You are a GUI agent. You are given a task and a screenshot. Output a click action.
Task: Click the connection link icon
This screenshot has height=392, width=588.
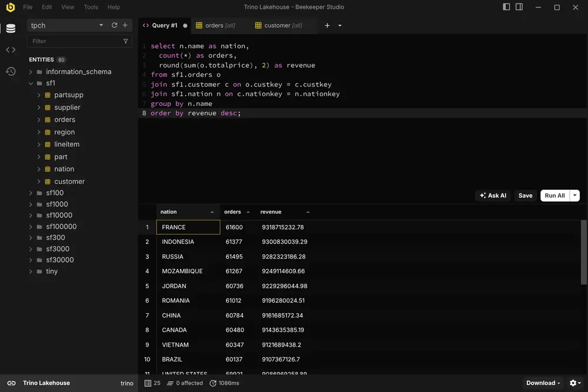pos(12,383)
